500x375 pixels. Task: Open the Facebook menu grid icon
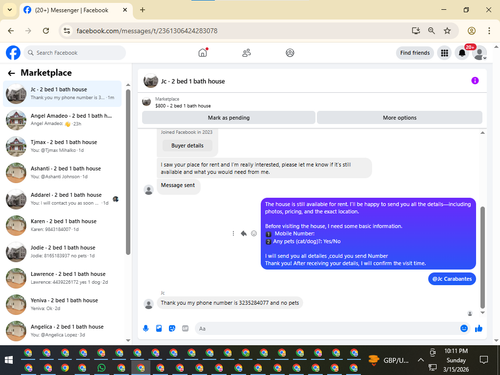pyautogui.click(x=444, y=53)
